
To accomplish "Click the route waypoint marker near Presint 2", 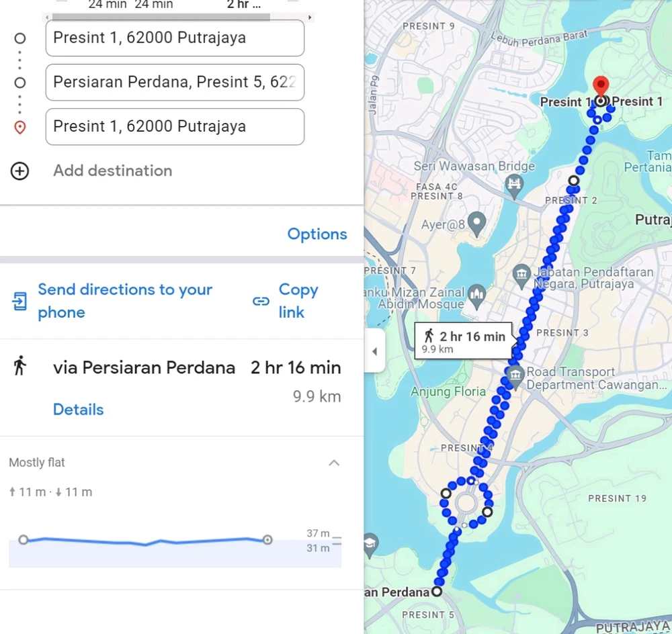I will pos(573,181).
